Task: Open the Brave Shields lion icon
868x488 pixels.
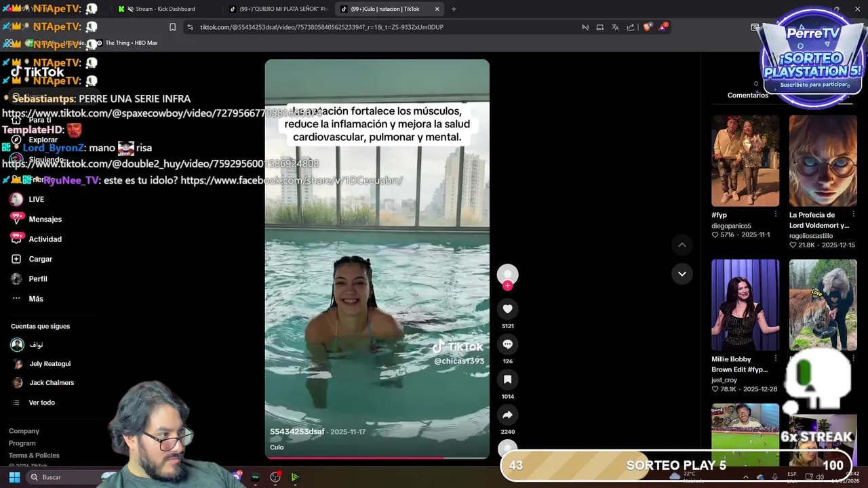Action: (x=648, y=27)
